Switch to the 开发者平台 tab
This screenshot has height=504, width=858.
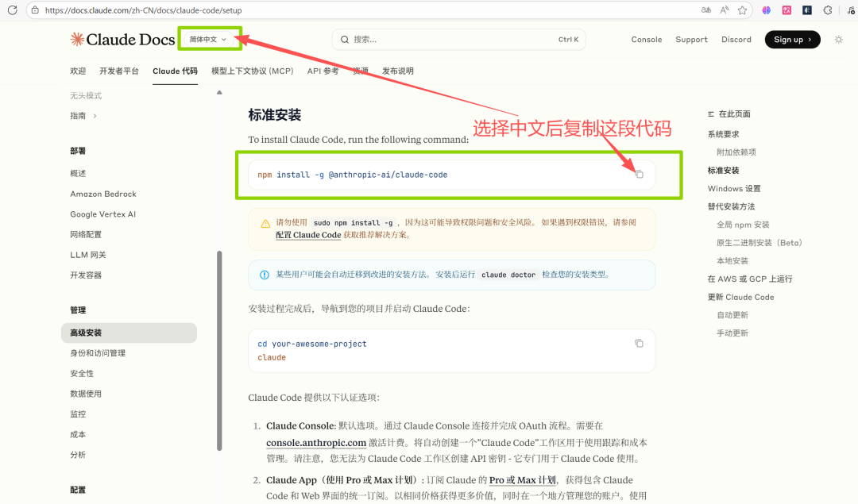click(x=118, y=71)
